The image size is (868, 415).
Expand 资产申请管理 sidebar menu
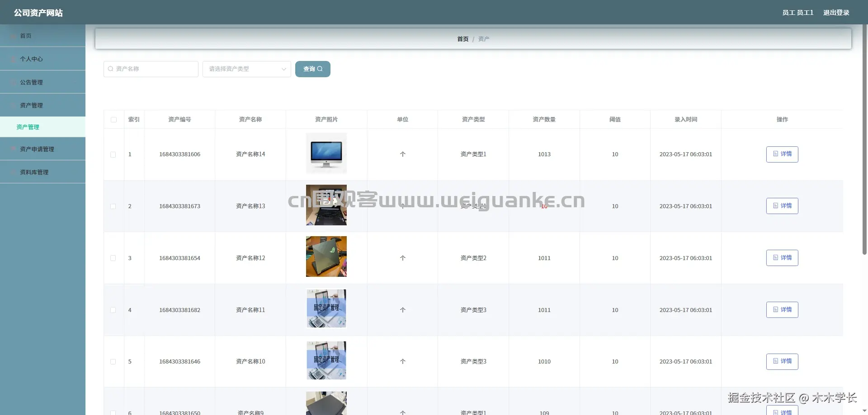(x=42, y=149)
